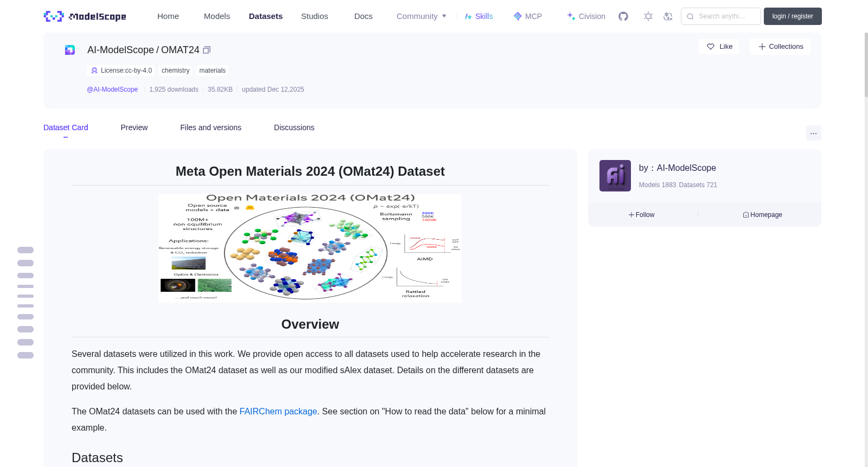Open the Datasets section
This screenshot has height=467, width=868.
click(x=266, y=16)
